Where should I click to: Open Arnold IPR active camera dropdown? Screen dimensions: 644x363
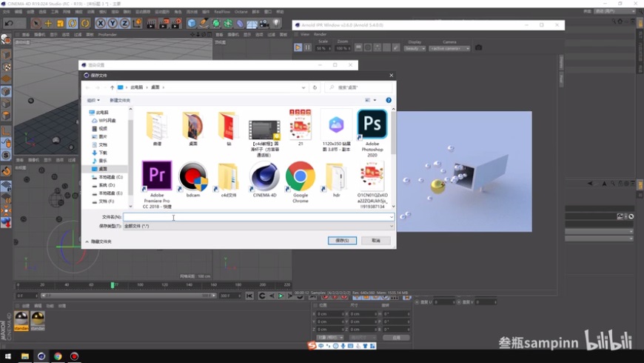point(449,48)
